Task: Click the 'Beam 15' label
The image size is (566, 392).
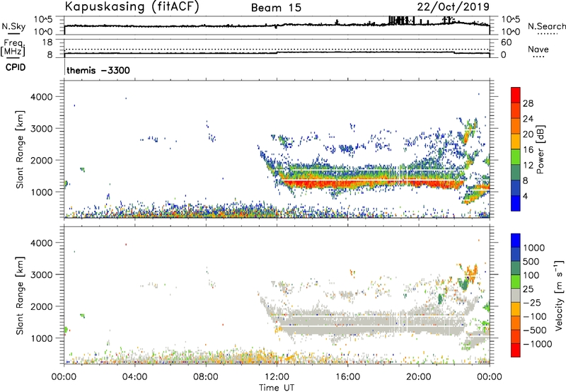Action: tap(276, 8)
